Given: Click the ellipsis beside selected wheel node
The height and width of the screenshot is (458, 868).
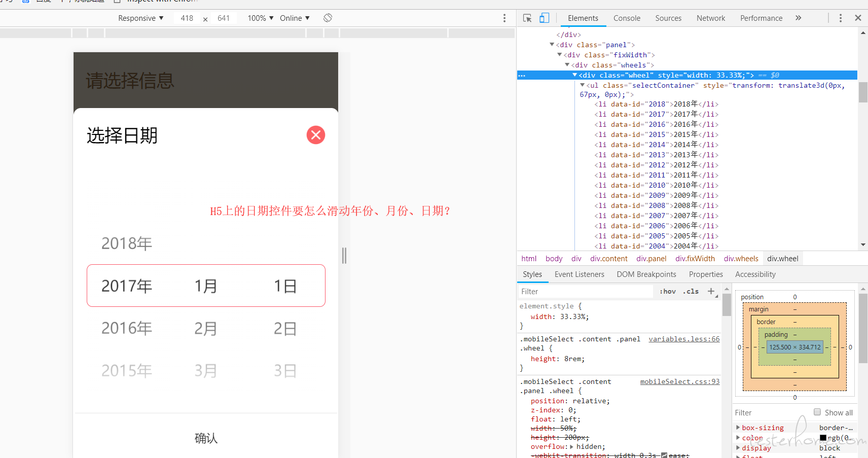Looking at the screenshot, I should (522, 75).
